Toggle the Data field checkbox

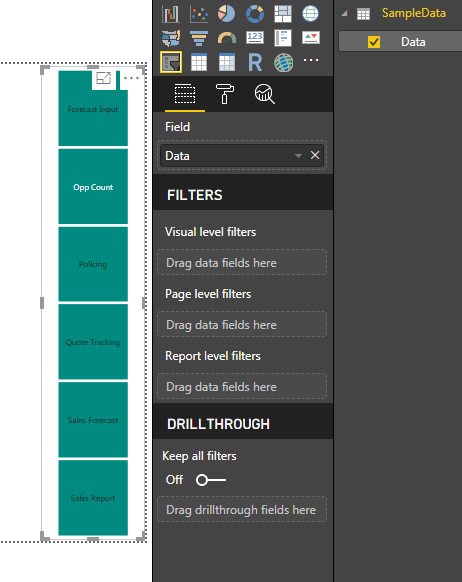(x=374, y=42)
